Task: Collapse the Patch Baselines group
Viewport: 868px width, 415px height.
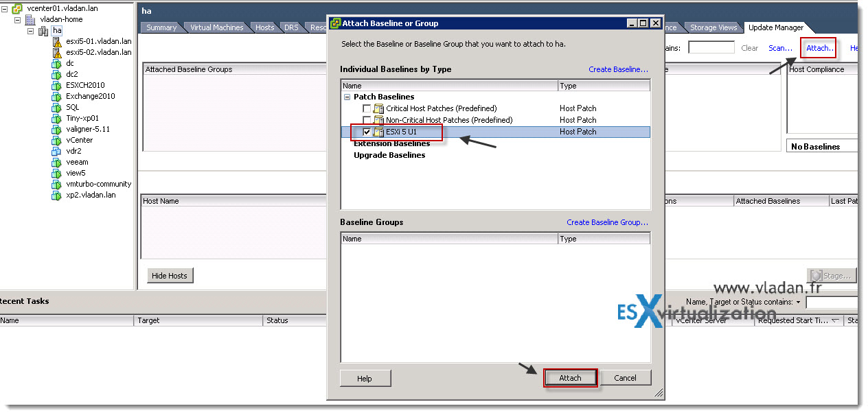Action: pyautogui.click(x=347, y=97)
